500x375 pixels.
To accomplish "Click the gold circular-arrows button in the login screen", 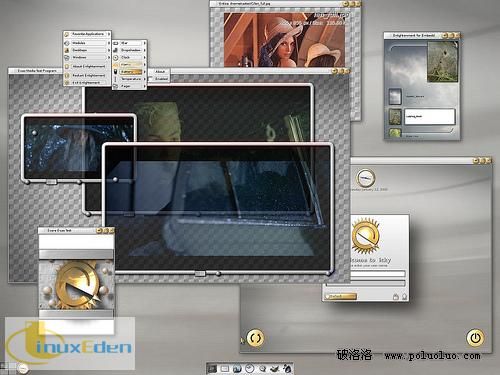I will point(255,338).
